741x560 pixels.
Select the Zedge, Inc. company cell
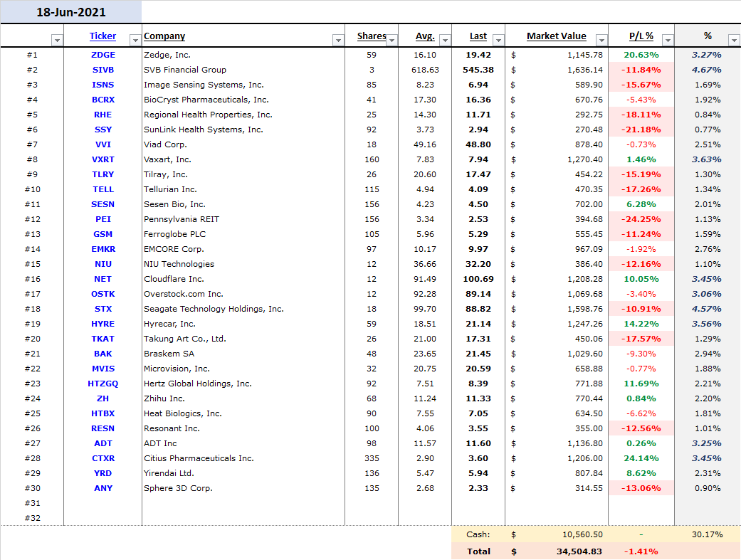pos(243,55)
